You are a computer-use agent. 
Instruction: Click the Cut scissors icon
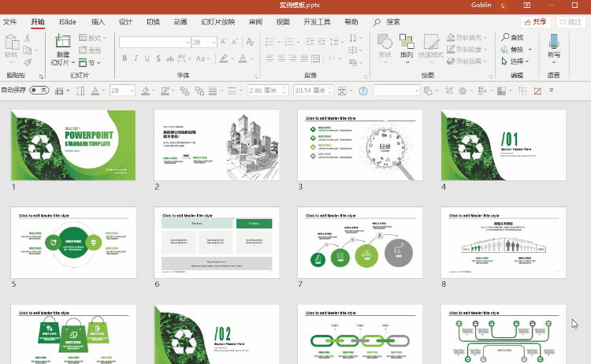27,38
